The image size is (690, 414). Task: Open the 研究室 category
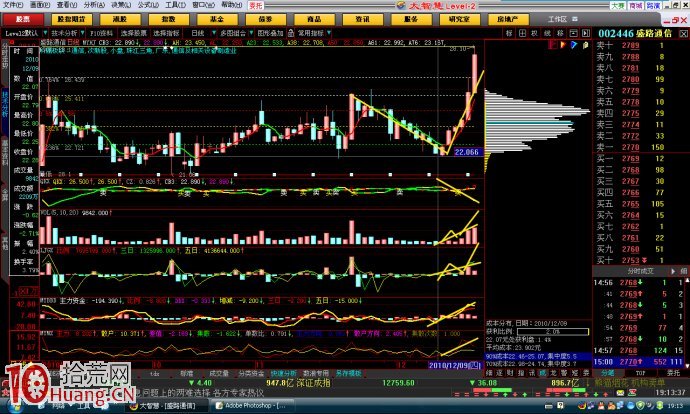click(459, 19)
